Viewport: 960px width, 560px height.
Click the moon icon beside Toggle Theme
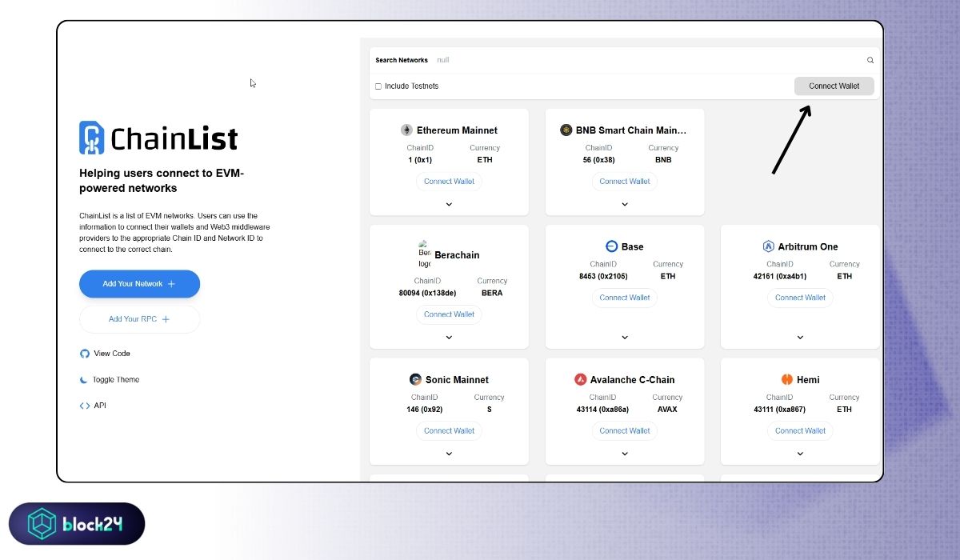(84, 380)
